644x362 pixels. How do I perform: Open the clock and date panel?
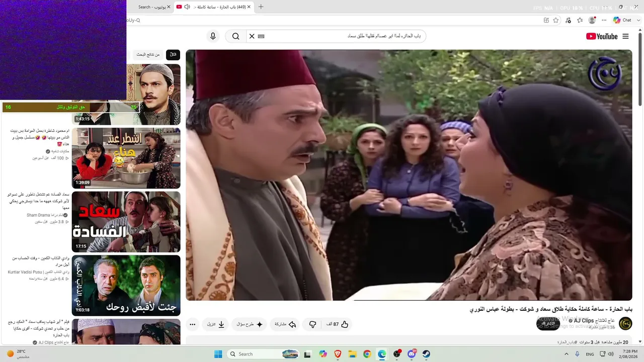[x=629, y=354]
